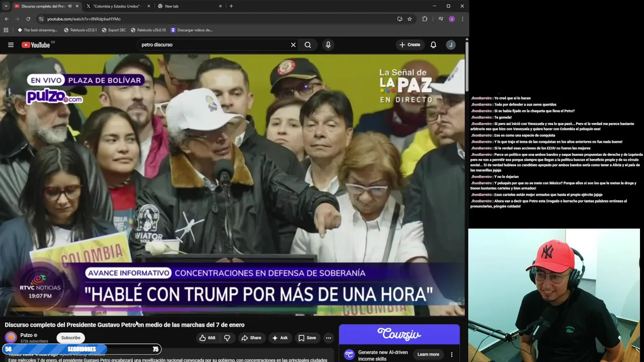The height and width of the screenshot is (362, 644).
Task: Open the 'Export SBC' bookmark
Action: point(114,30)
